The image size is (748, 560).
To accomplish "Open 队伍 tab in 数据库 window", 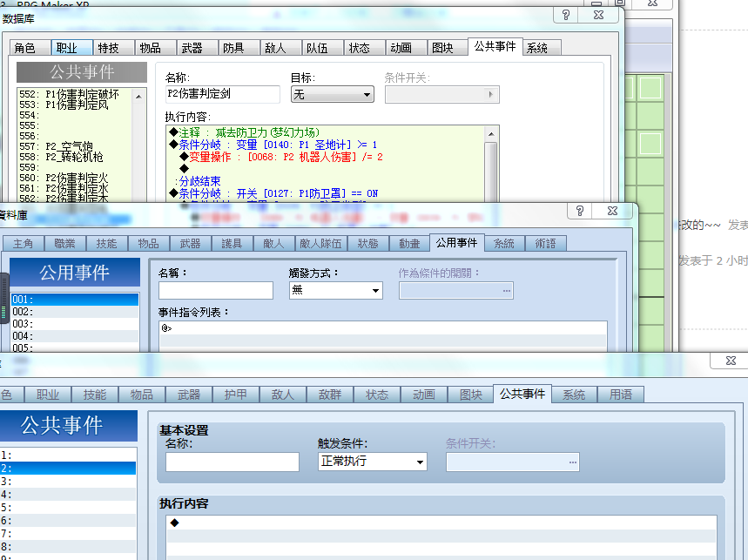I will click(322, 48).
